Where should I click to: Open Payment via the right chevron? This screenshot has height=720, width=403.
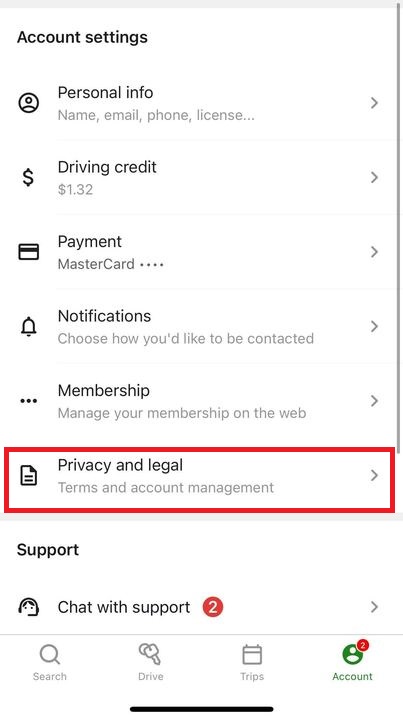pyautogui.click(x=375, y=252)
